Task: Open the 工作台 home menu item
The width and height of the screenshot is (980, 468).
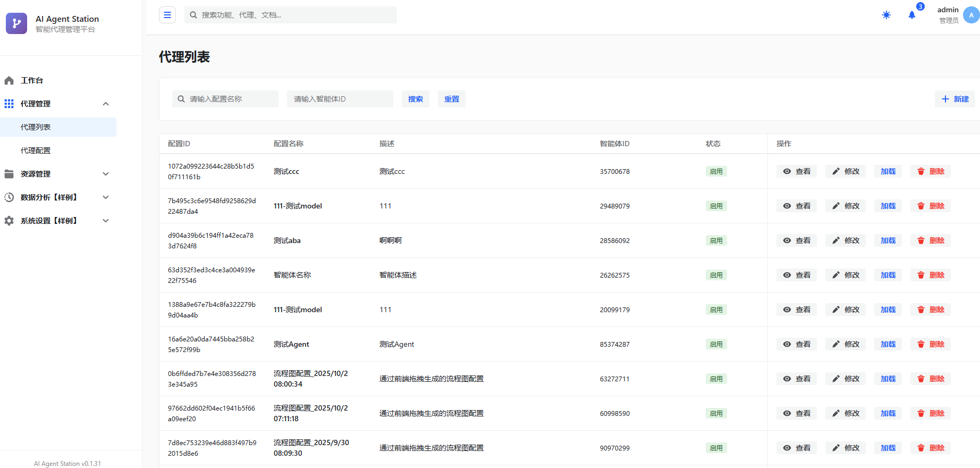Action: [x=32, y=80]
